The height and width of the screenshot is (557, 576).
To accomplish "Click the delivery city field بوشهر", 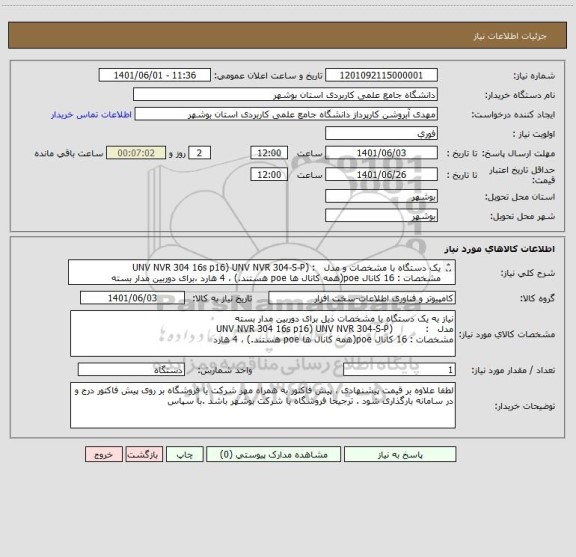I will point(381,216).
